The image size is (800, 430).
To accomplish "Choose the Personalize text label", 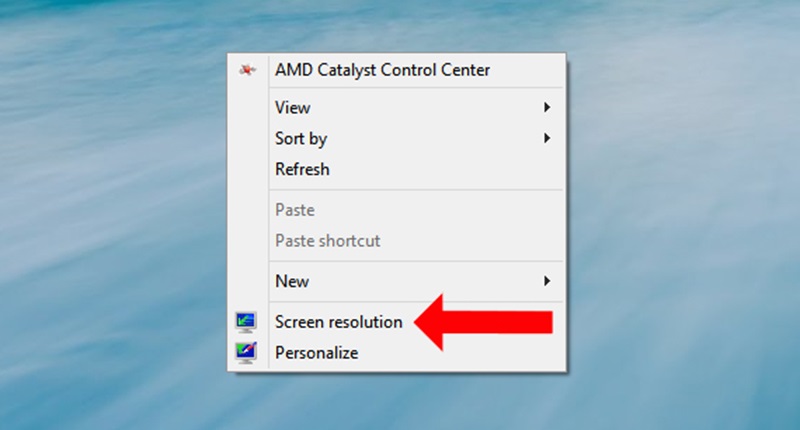I will pyautogui.click(x=317, y=353).
